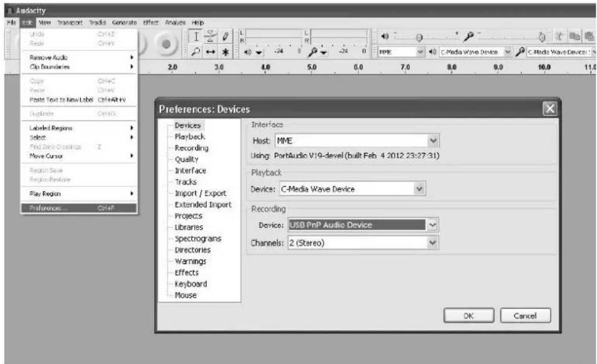This screenshot has width=597, height=364.
Task: Open the File menu
Action: coord(12,23)
